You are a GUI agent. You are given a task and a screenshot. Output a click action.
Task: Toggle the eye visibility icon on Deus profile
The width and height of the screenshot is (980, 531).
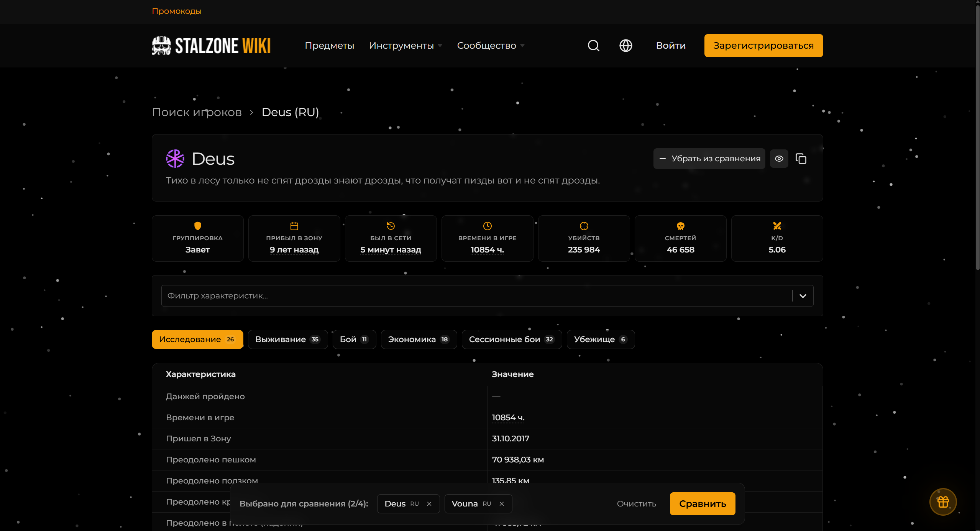click(x=779, y=159)
